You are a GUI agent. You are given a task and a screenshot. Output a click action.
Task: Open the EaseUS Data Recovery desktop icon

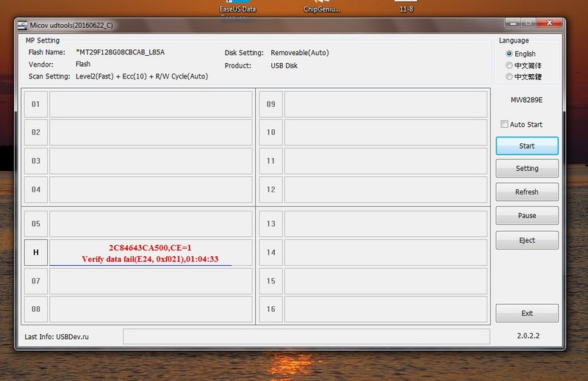coord(237,7)
